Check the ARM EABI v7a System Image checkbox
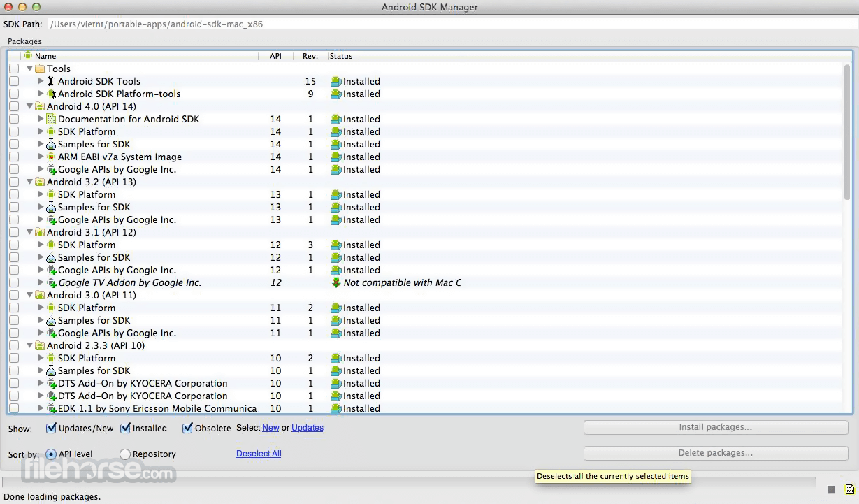Viewport: 859px width, 504px height. tap(14, 157)
